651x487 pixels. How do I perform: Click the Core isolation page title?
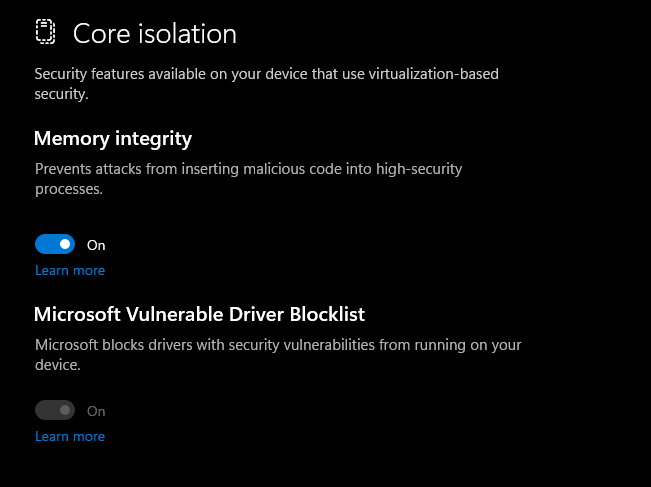point(155,34)
